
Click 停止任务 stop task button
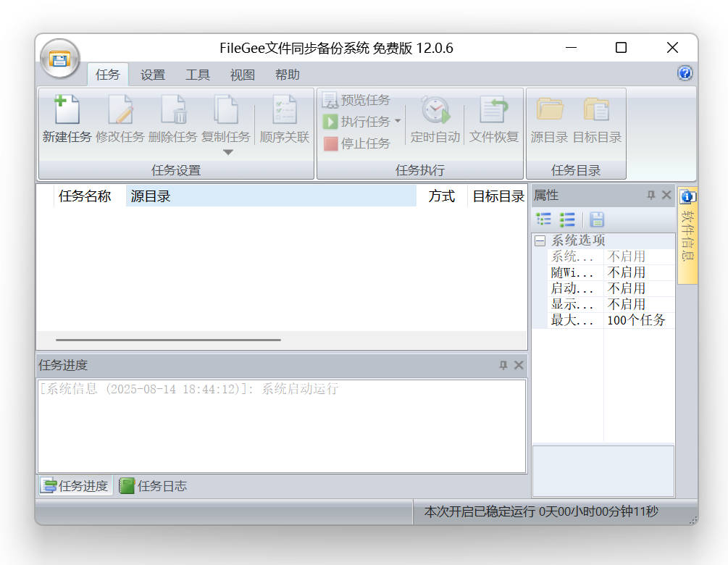coord(356,143)
